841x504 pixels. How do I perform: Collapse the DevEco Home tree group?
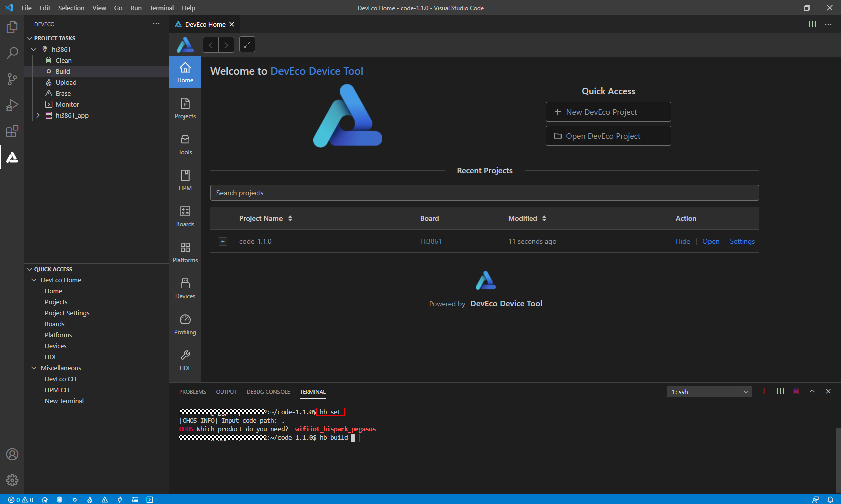click(x=34, y=280)
